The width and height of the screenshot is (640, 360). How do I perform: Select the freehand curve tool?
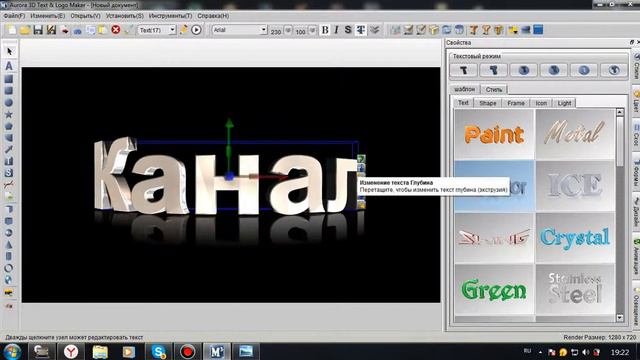point(9,184)
